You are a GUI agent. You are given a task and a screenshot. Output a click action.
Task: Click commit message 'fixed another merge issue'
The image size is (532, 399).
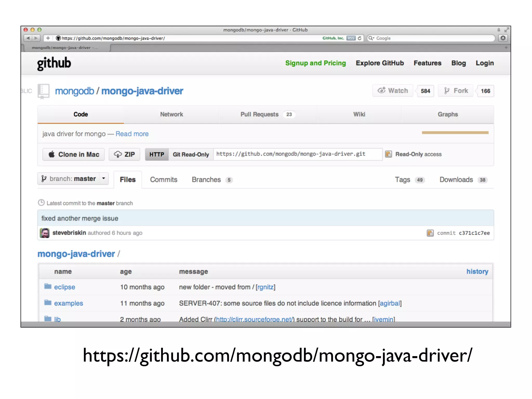(x=80, y=218)
